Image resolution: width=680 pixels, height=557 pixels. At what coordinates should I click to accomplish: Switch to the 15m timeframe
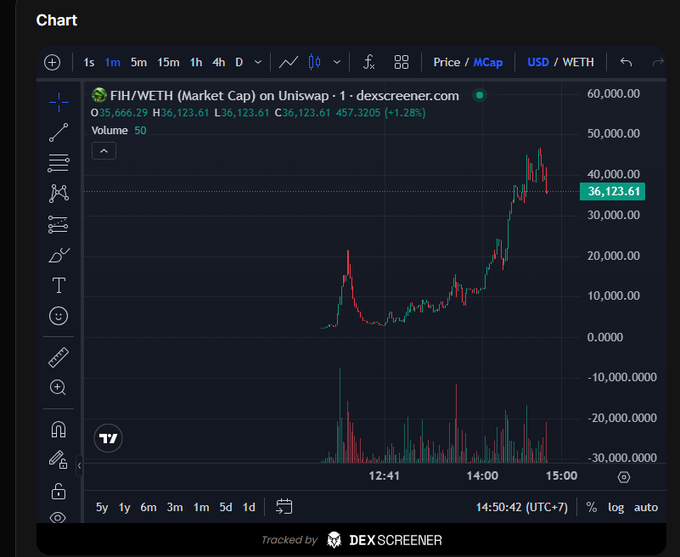(x=168, y=62)
